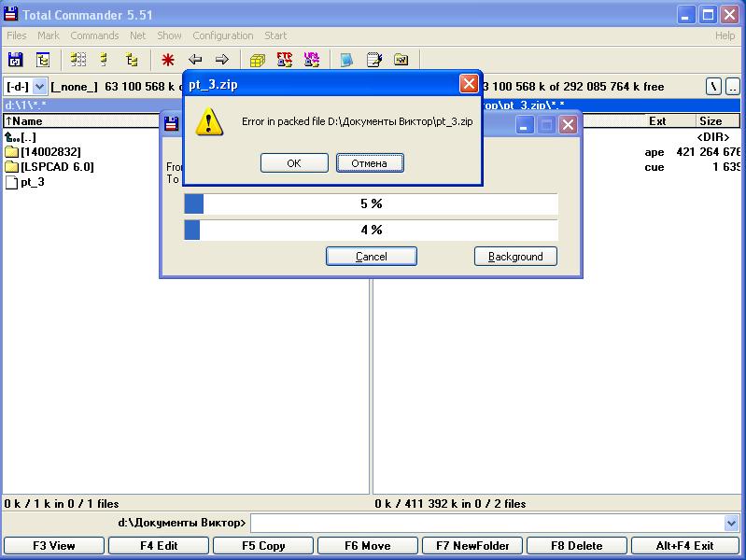Expand the command line history dropdown
This screenshot has width=746, height=560.
pyautogui.click(x=732, y=524)
